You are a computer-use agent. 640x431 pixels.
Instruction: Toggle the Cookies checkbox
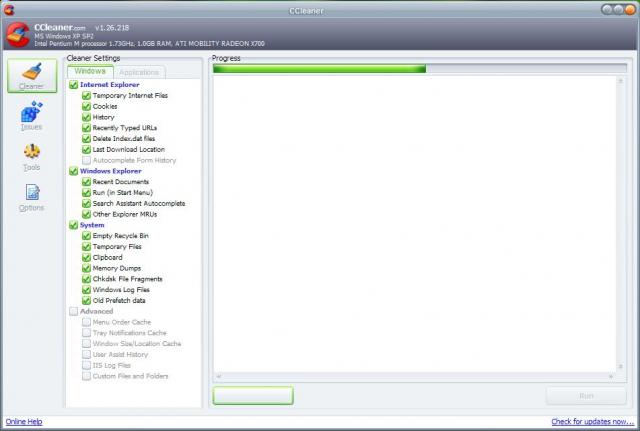(x=86, y=106)
